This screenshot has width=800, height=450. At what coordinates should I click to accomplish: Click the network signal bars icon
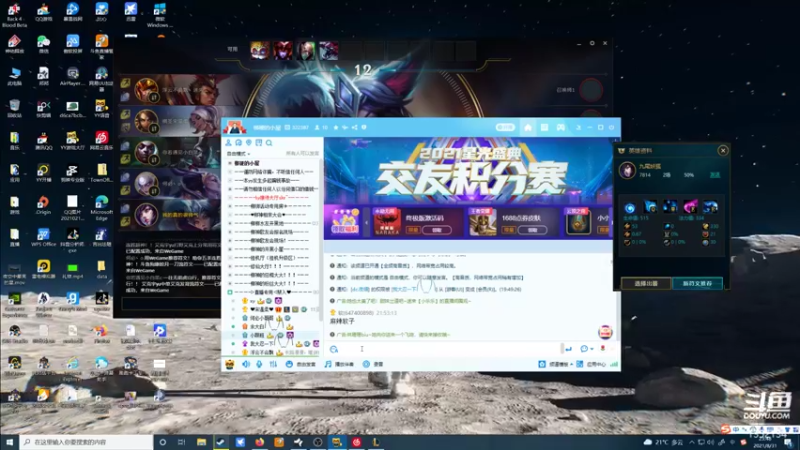click(x=614, y=364)
